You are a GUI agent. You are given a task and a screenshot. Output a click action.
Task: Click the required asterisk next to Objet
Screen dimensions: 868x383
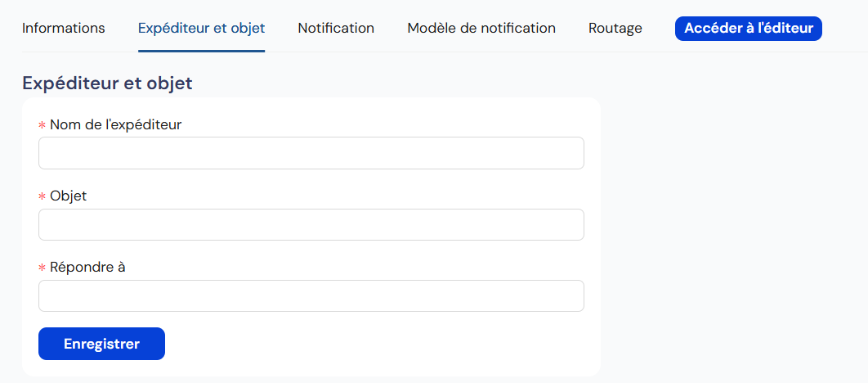[43, 197]
